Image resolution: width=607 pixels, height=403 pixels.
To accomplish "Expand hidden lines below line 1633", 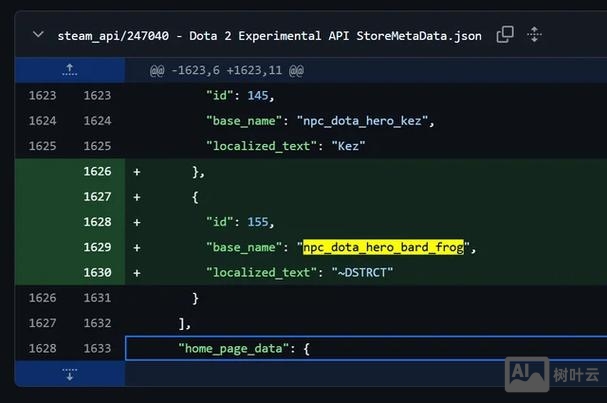I will 69,374.
